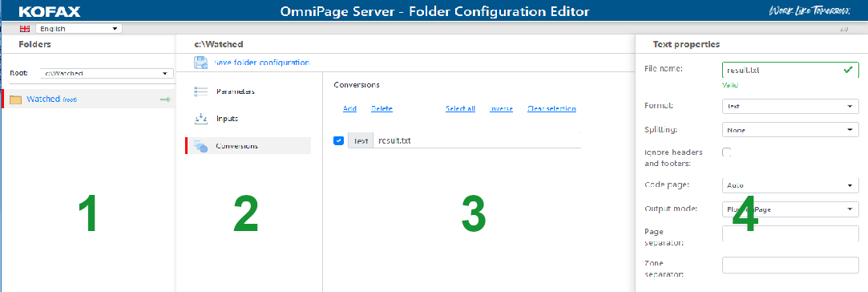This screenshot has height=292, width=868.
Task: Open the Format dropdown
Action: coord(790,107)
